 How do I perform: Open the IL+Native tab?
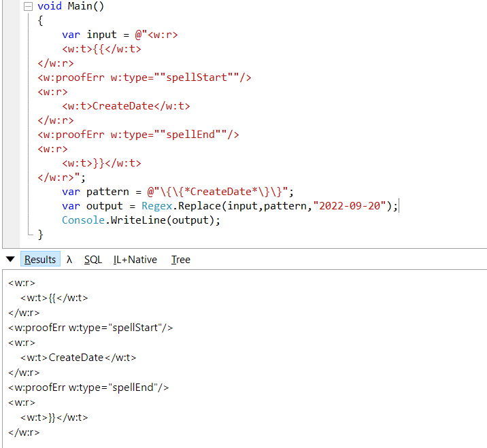(135, 259)
